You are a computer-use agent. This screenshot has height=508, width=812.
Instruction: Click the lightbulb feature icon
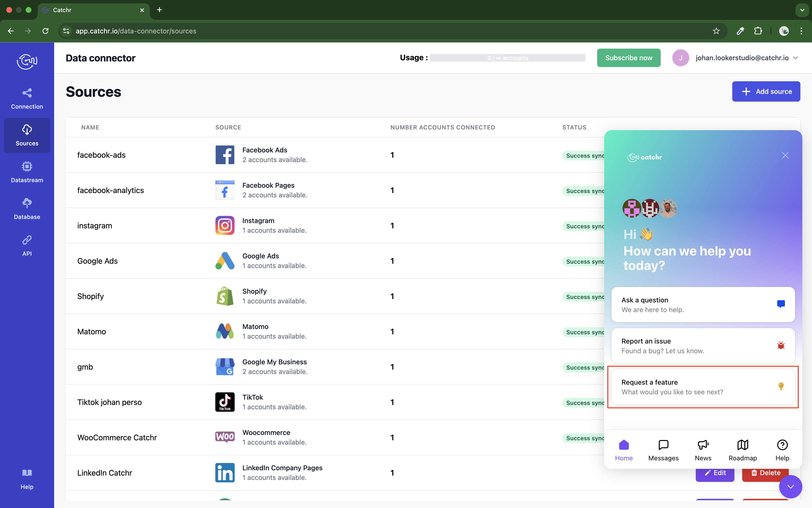[781, 386]
